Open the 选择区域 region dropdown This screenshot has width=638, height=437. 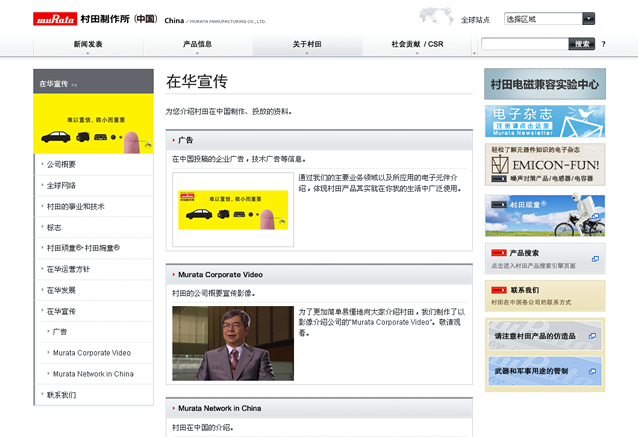tap(549, 19)
